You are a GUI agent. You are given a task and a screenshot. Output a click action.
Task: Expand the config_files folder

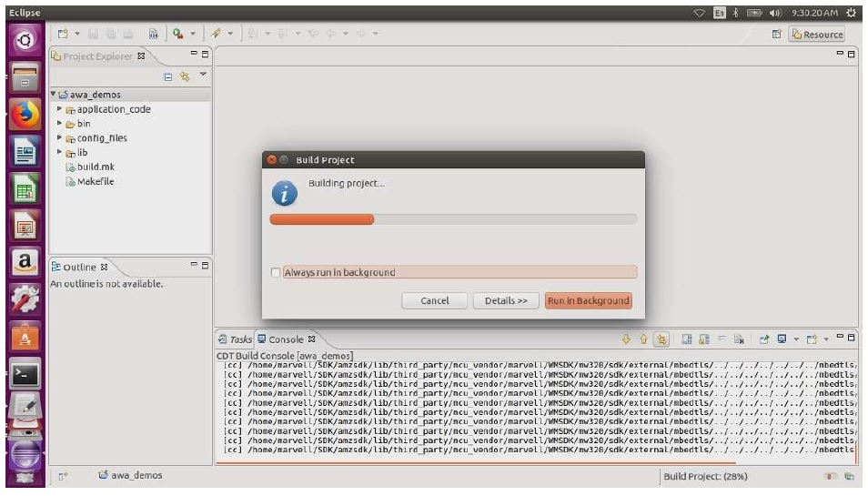point(60,138)
